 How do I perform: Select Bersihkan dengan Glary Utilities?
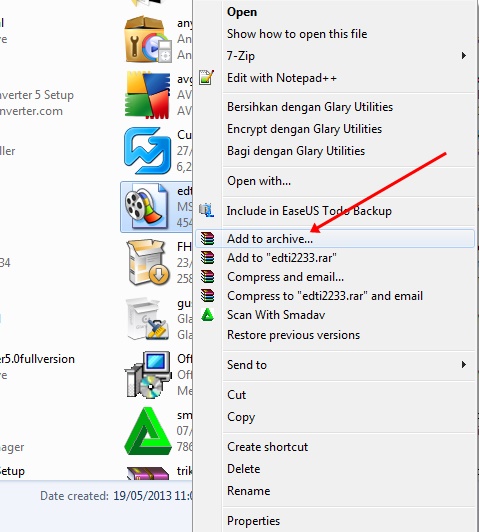click(x=310, y=107)
